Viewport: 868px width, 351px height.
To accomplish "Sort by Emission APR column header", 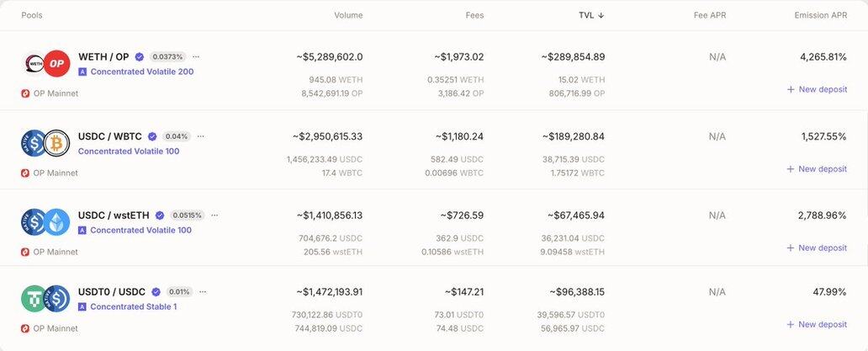I will [x=820, y=15].
